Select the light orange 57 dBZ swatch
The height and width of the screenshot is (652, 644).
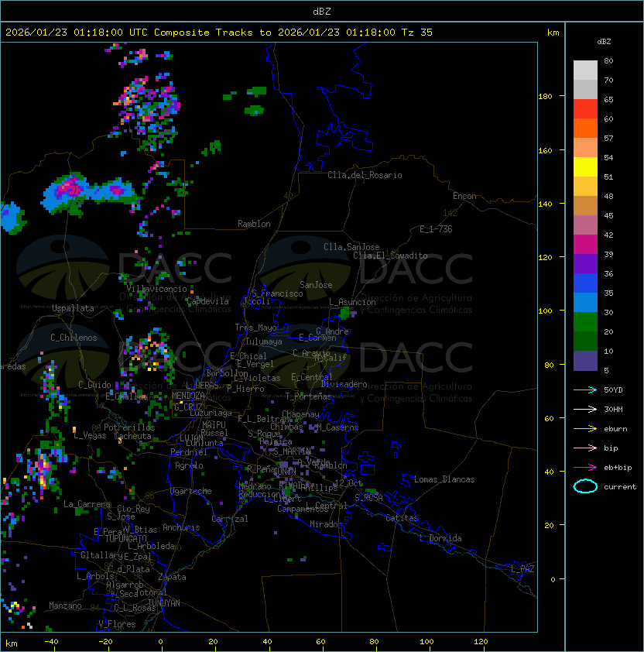(585, 148)
